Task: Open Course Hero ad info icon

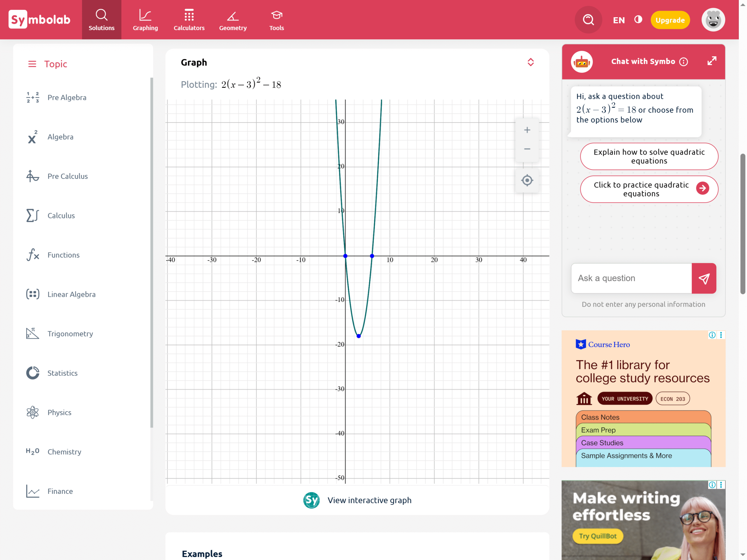Action: click(712, 335)
